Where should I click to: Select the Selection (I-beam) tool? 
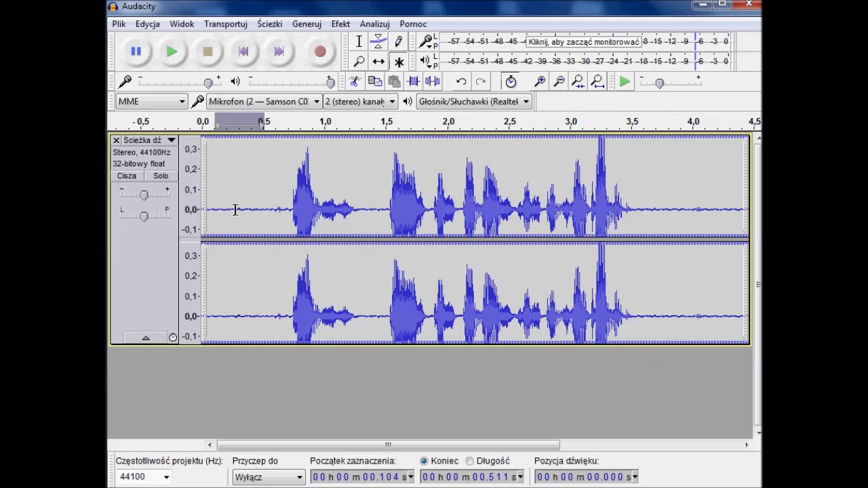359,42
